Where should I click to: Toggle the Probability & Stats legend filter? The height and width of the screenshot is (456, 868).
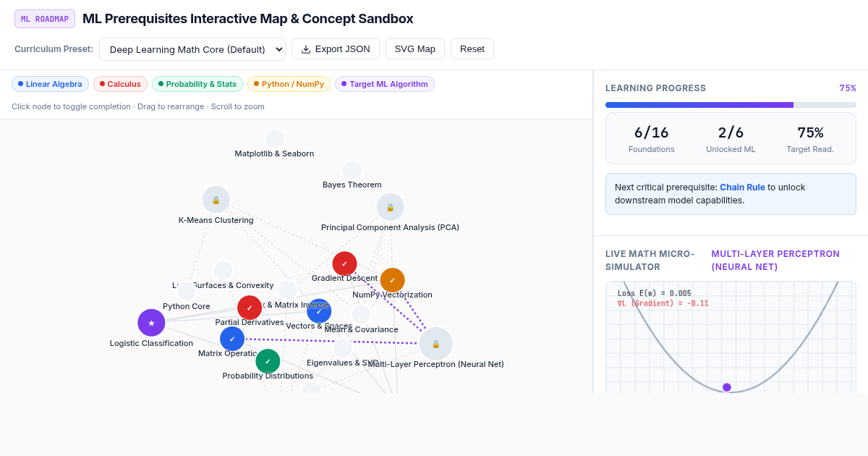197,84
